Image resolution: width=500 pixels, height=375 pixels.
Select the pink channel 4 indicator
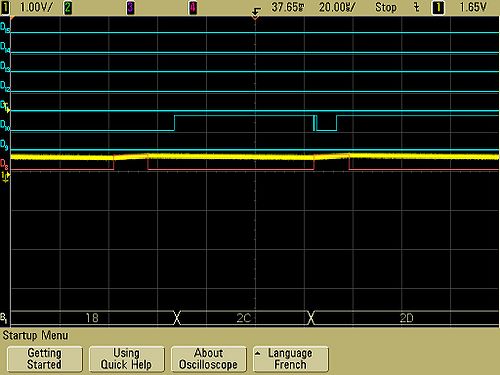(x=193, y=8)
